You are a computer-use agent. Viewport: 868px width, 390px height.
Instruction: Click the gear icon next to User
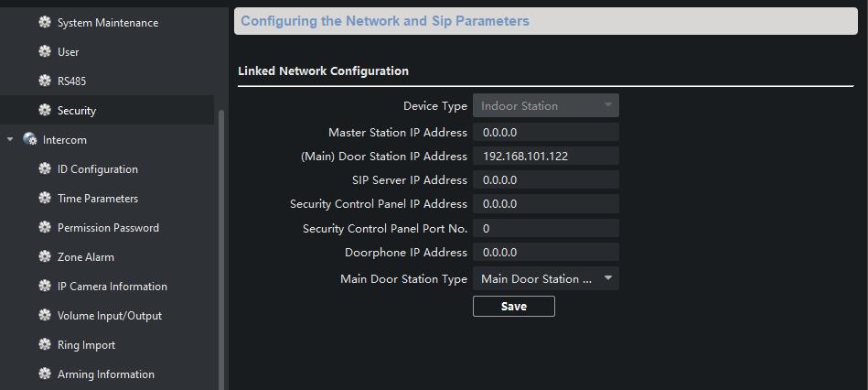click(44, 51)
